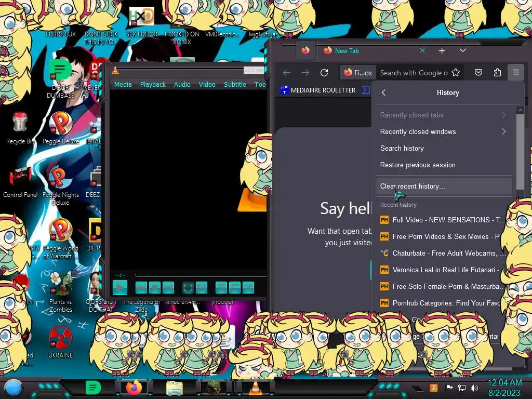Open the Audio menu in VLC

tap(182, 85)
